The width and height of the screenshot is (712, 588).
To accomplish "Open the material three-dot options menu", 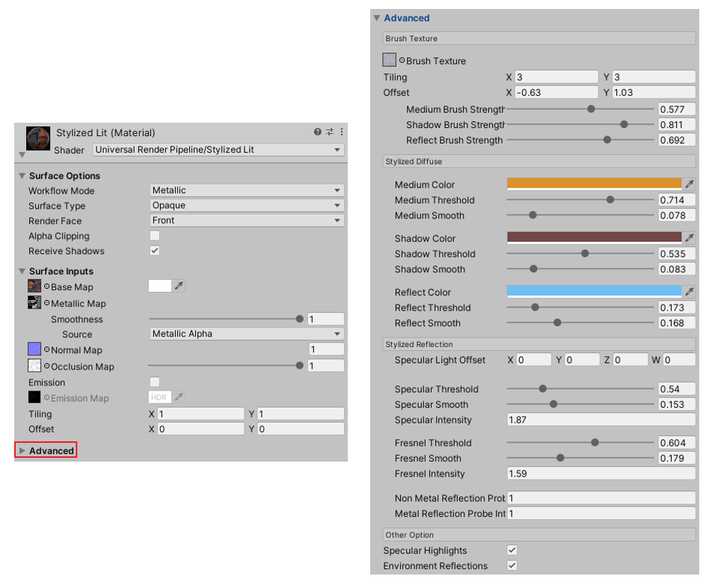I will coord(342,132).
